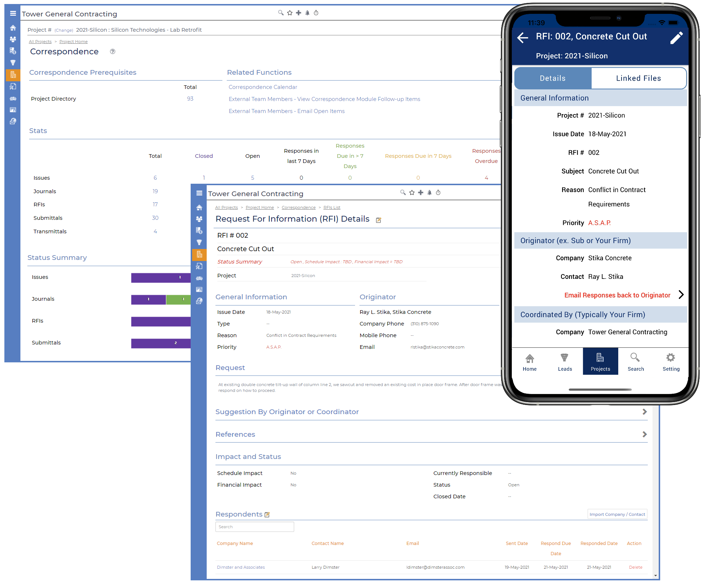Image resolution: width=705 pixels, height=588 pixels.
Task: Expand the References section chevron
Action: coord(644,434)
